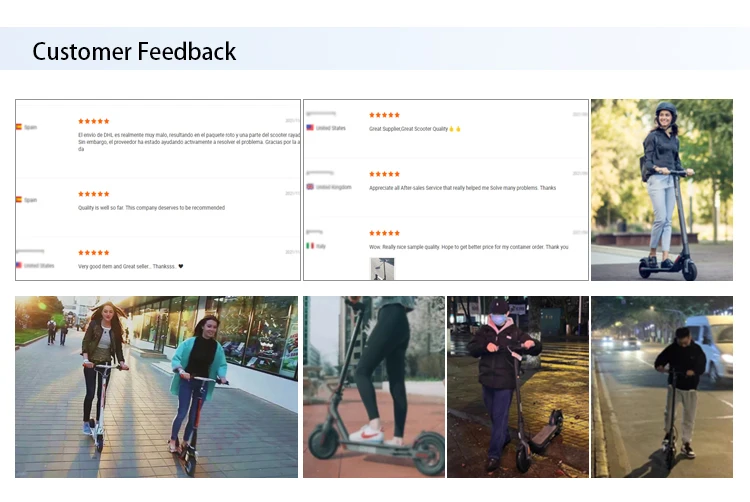Click the United States flag beside 'Great Supplier'
Viewport: 750px width, 502px height.
(x=310, y=128)
